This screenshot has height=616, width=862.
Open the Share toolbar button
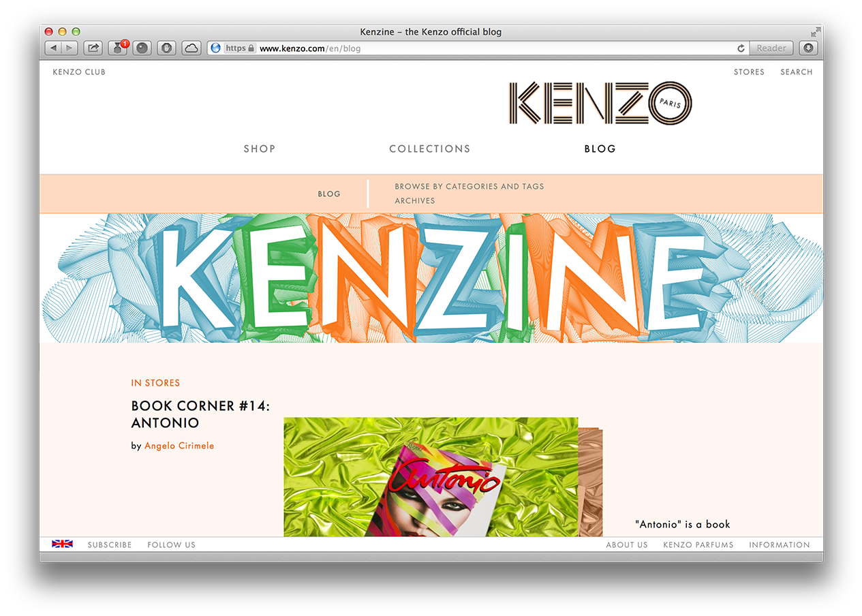(93, 48)
